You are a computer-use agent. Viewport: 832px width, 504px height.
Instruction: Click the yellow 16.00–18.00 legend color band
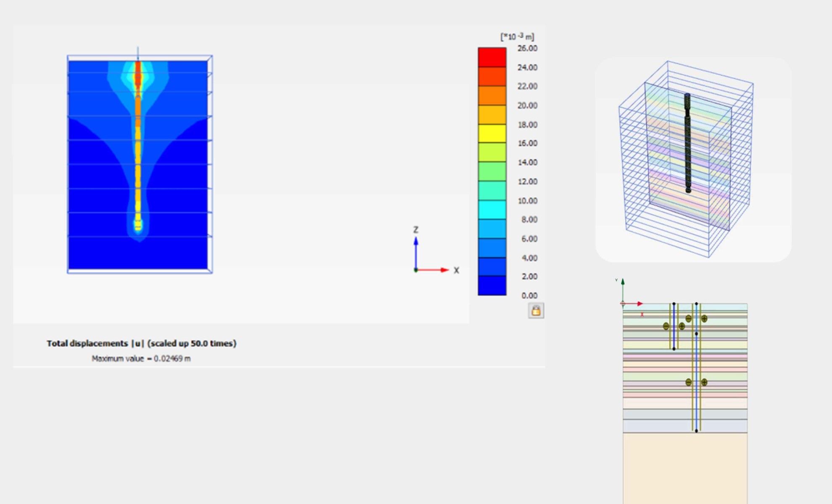click(x=492, y=134)
